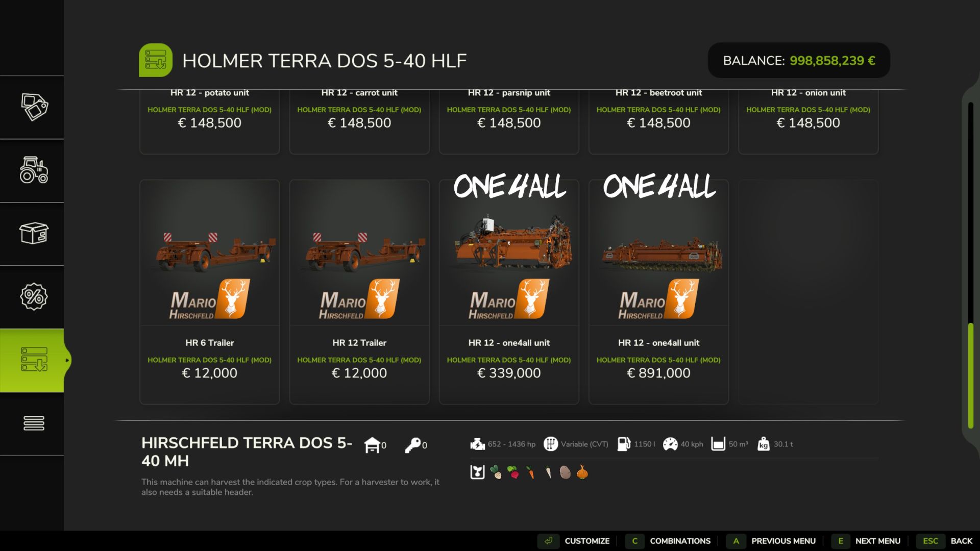Select HR 12 one4all unit priced 891,000
This screenshot has height=551, width=980.
tap(658, 292)
